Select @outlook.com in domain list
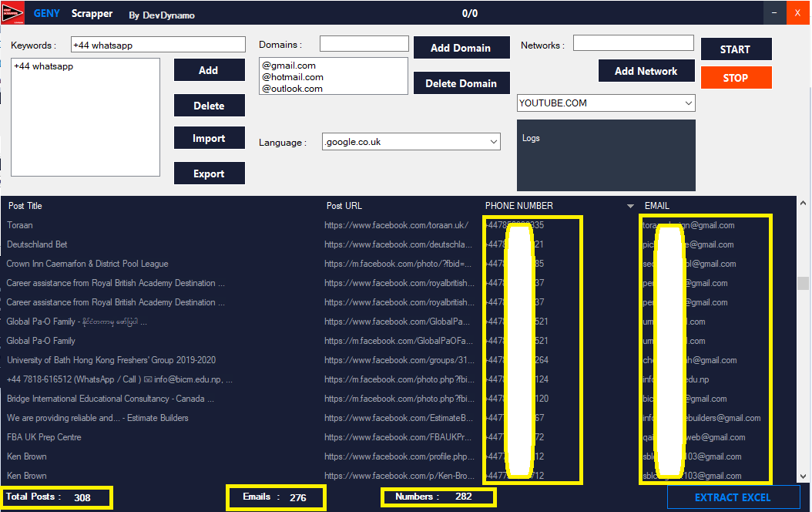812x512 pixels. click(292, 88)
